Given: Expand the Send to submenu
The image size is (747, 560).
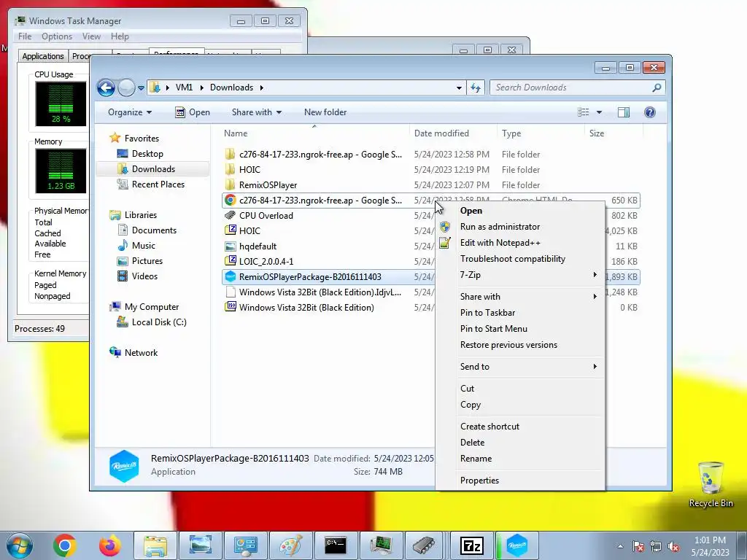Looking at the screenshot, I should (528, 367).
